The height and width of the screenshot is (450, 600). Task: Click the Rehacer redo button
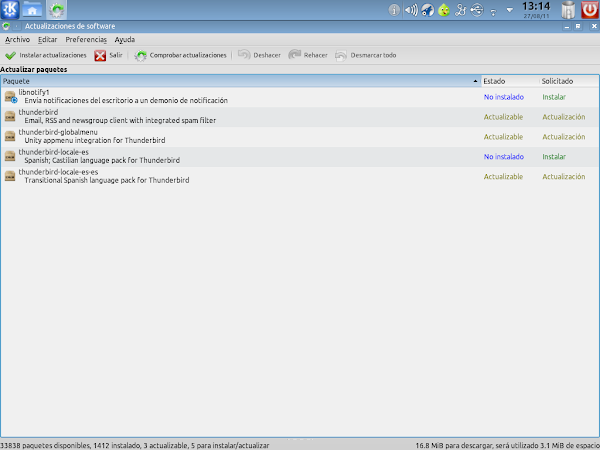click(x=308, y=55)
